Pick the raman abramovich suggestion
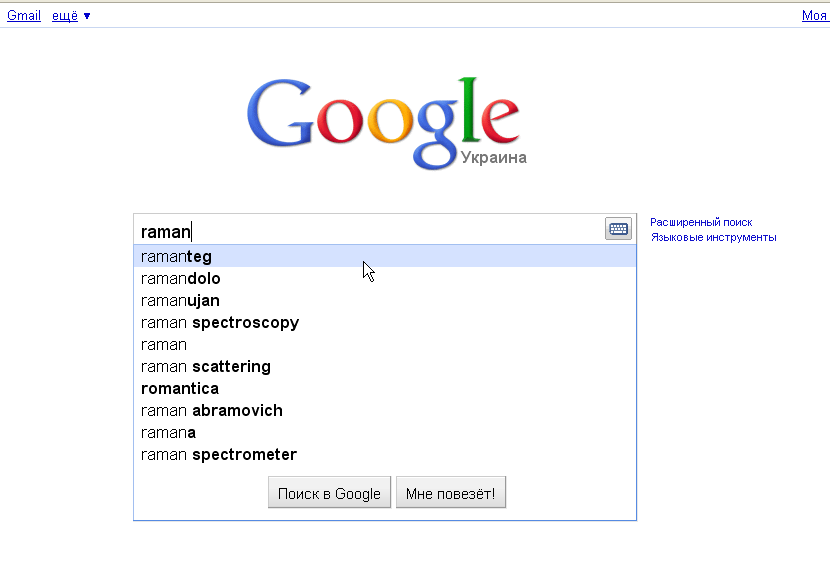The image size is (830, 566). [x=212, y=411]
